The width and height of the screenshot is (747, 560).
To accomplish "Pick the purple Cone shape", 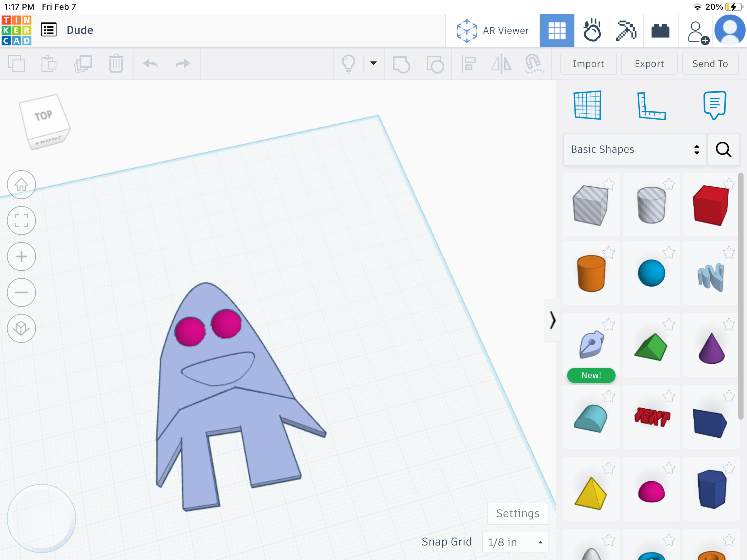I will click(x=712, y=348).
